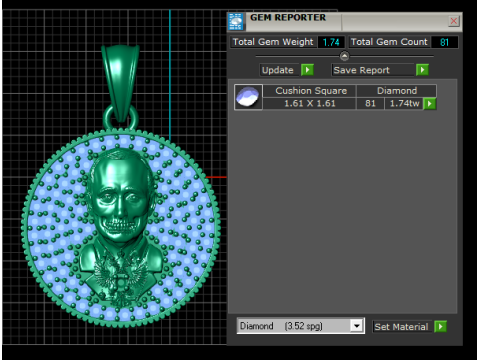Open the Diamond (3.52 spg) material dropdown

[357, 326]
